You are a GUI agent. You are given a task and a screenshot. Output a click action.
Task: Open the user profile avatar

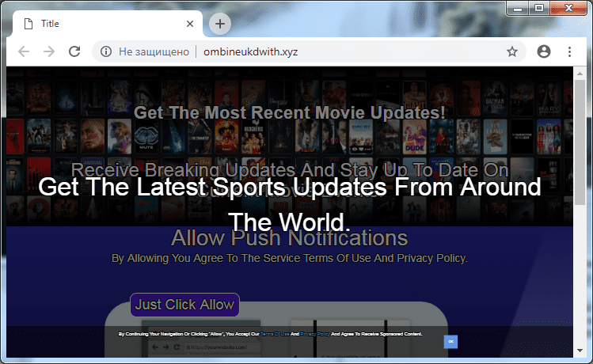(x=543, y=51)
